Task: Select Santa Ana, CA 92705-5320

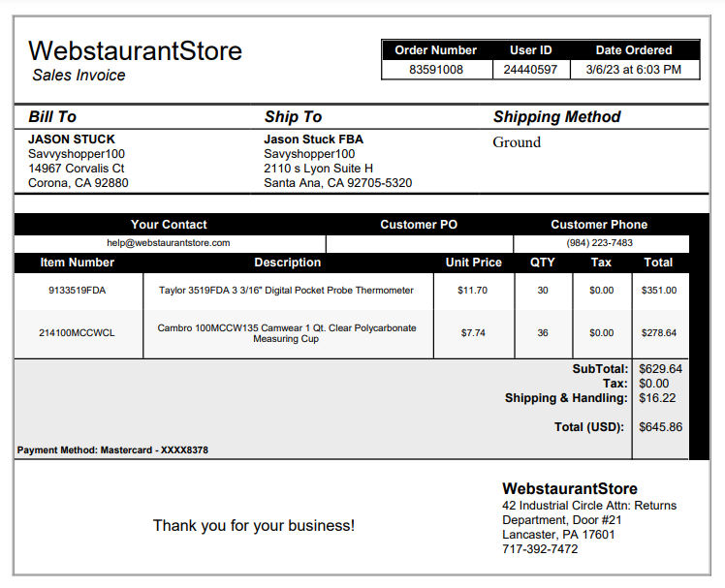Action: [x=338, y=183]
